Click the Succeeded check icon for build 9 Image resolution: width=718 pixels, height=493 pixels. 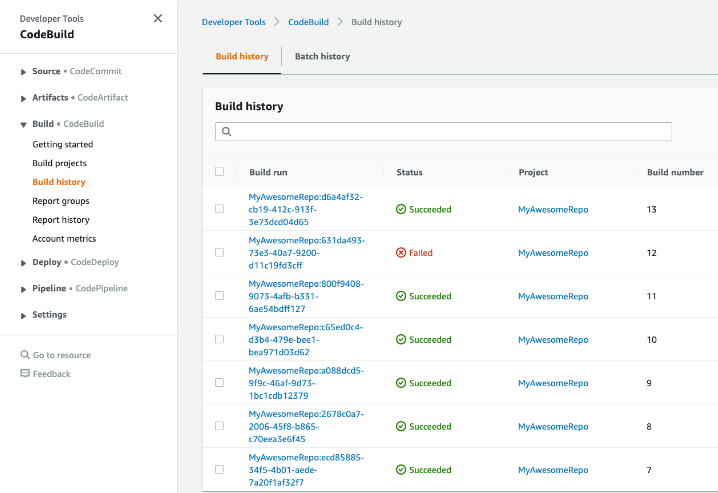click(401, 383)
